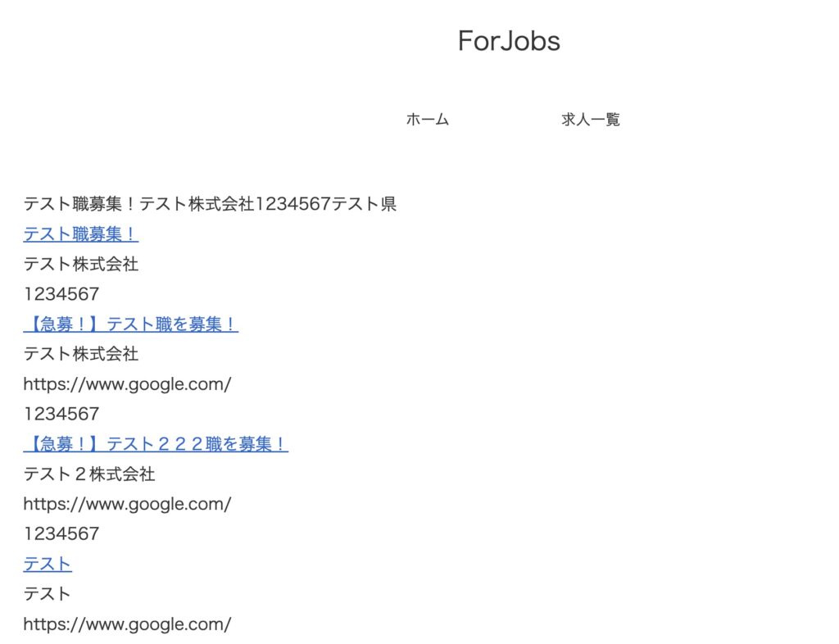839x644 pixels.
Task: Click 1234567 just above the 【急募！】テスト職を募集！ link
Action: pyautogui.click(x=61, y=294)
